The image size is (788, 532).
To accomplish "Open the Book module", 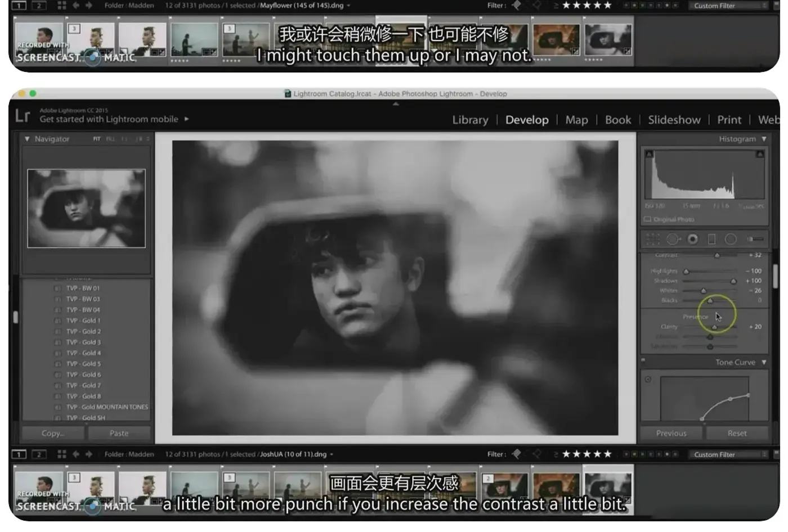I will 618,120.
